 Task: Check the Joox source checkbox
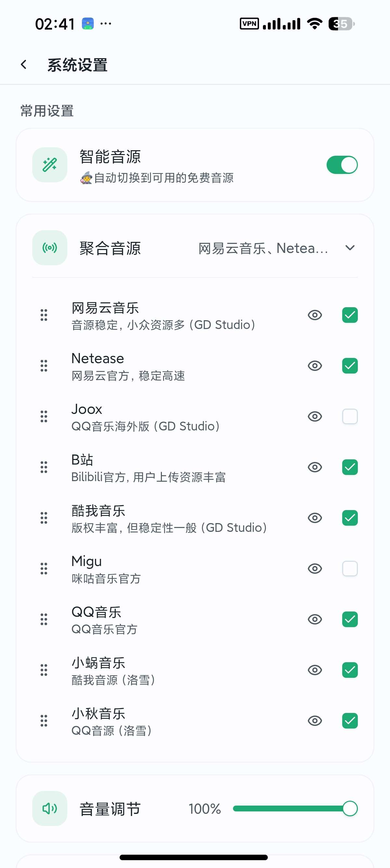[x=350, y=416]
